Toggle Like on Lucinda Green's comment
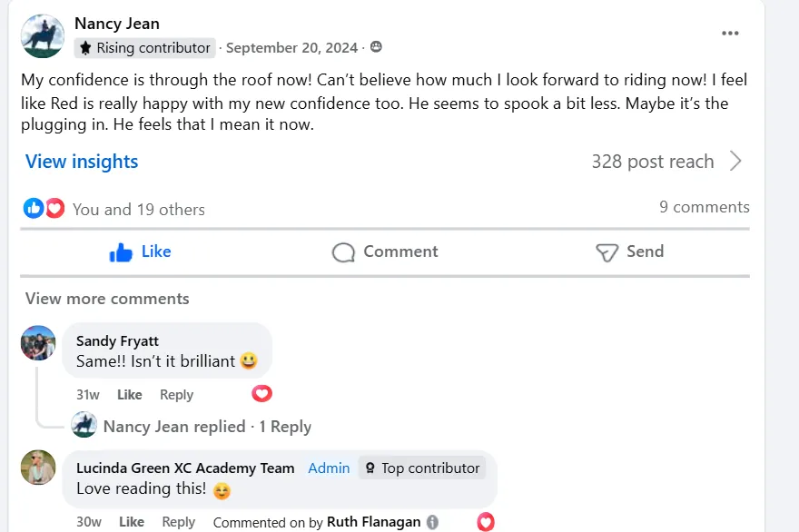The image size is (799, 532). pos(132,522)
